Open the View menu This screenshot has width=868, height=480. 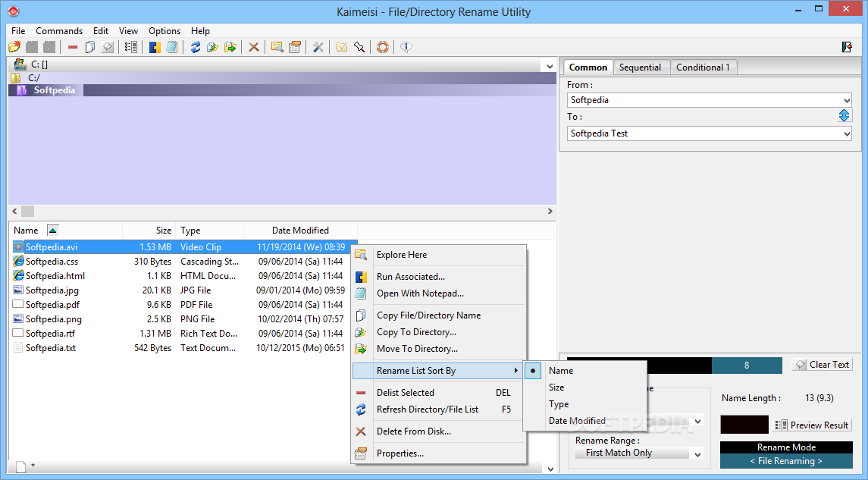(x=128, y=31)
